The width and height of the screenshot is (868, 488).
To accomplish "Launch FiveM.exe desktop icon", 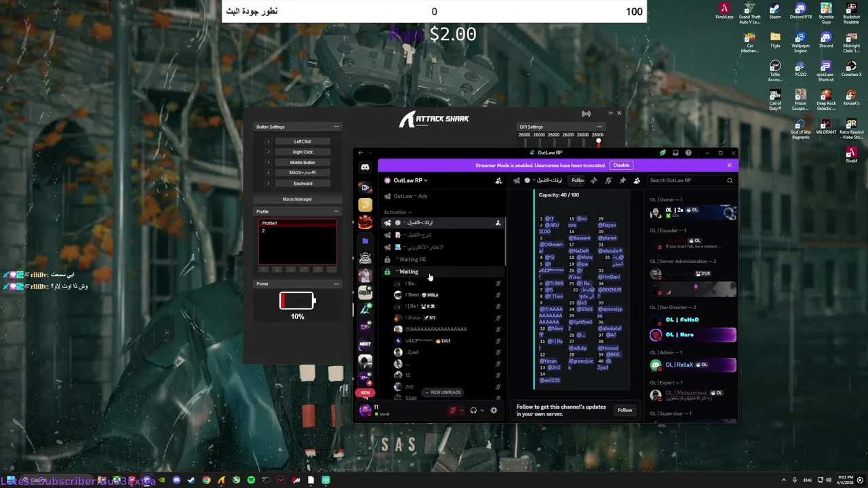I will 724,12.
